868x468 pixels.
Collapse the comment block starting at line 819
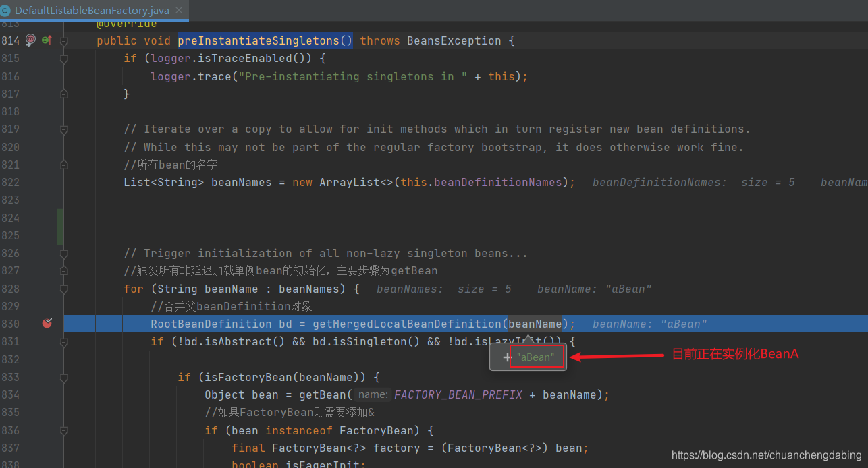[64, 129]
